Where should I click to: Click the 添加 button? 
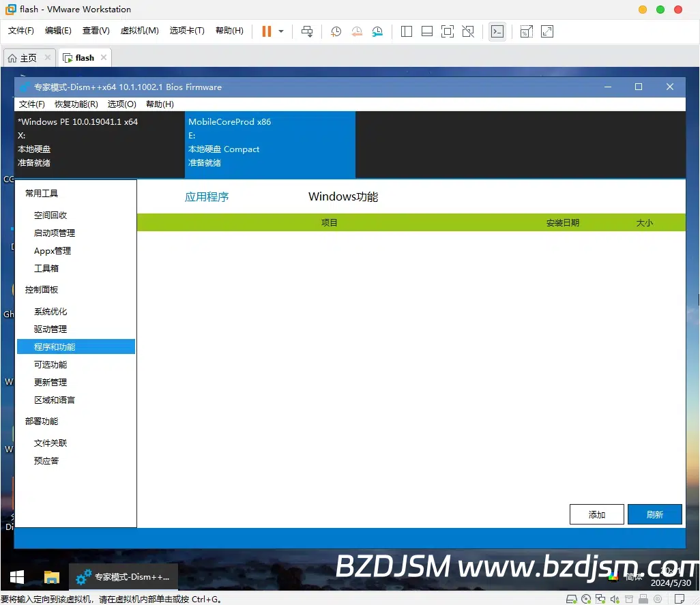[x=596, y=514]
